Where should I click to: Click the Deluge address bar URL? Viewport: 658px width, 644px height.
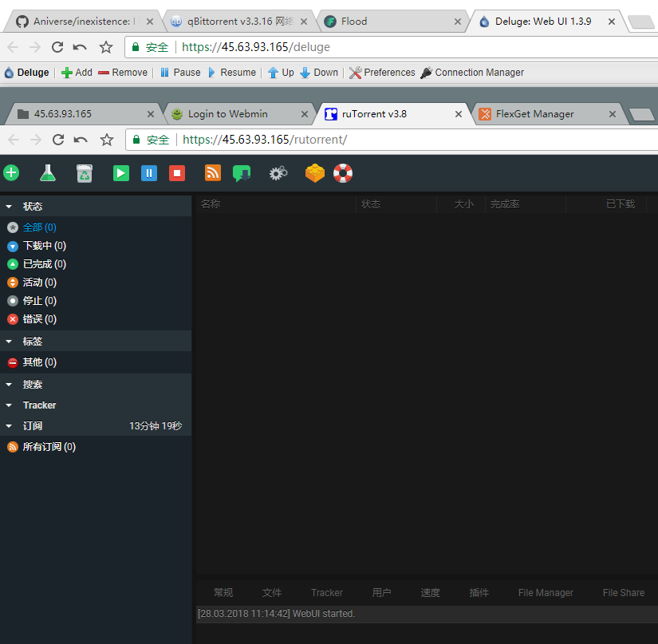coord(256,47)
